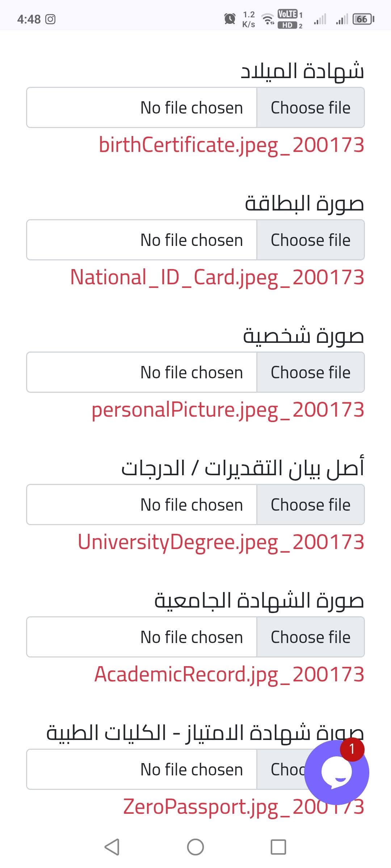Tap the Wi-Fi signal status icon
This screenshot has height=868, width=391.
pos(268,19)
